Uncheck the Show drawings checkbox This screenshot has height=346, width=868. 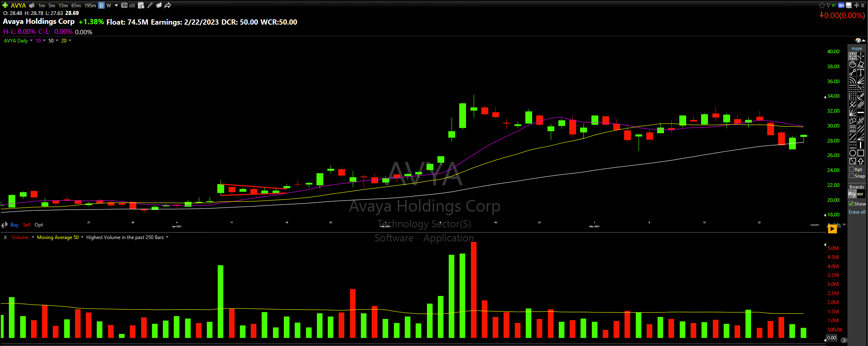tap(851, 204)
